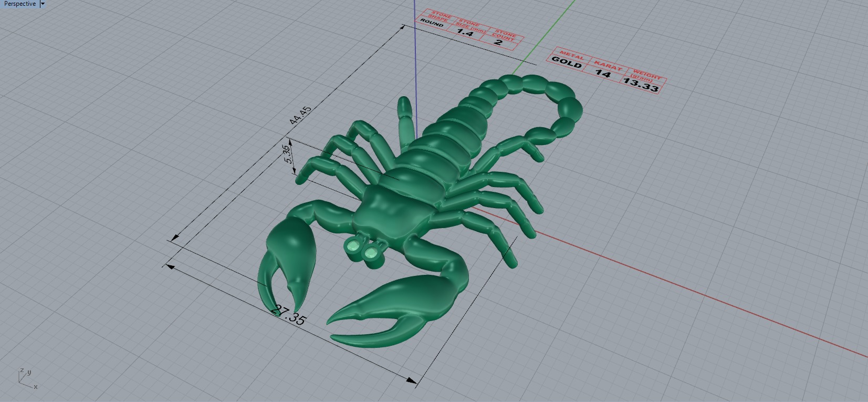Screen dimensions: 868x402
Task: Click the KARAT table header
Action: pos(608,66)
